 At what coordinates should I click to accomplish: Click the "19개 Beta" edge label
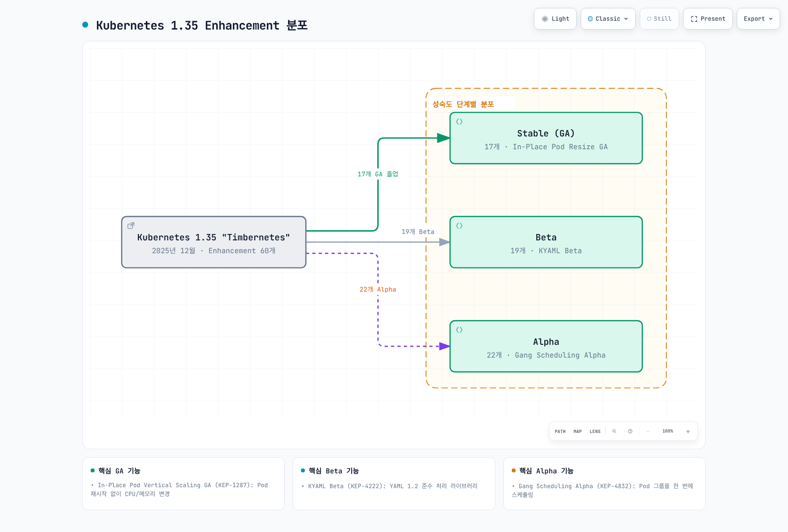(x=418, y=232)
